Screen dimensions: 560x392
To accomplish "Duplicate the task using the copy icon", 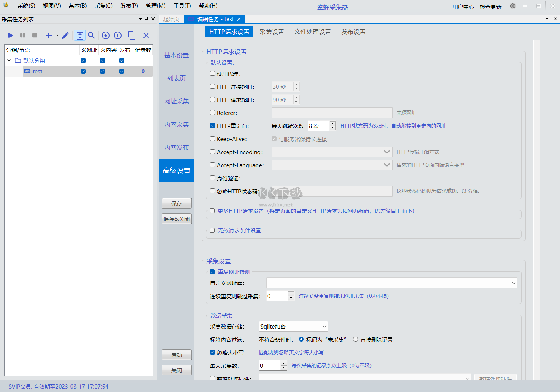I will click(x=132, y=35).
